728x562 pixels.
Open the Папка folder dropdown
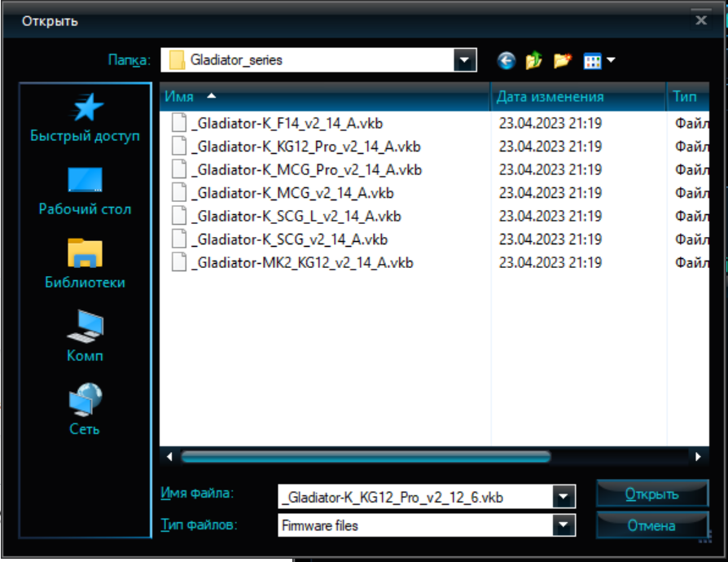(x=464, y=60)
